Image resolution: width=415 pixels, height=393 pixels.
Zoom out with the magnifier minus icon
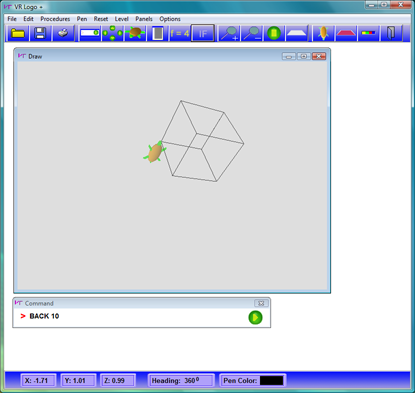[x=252, y=33]
